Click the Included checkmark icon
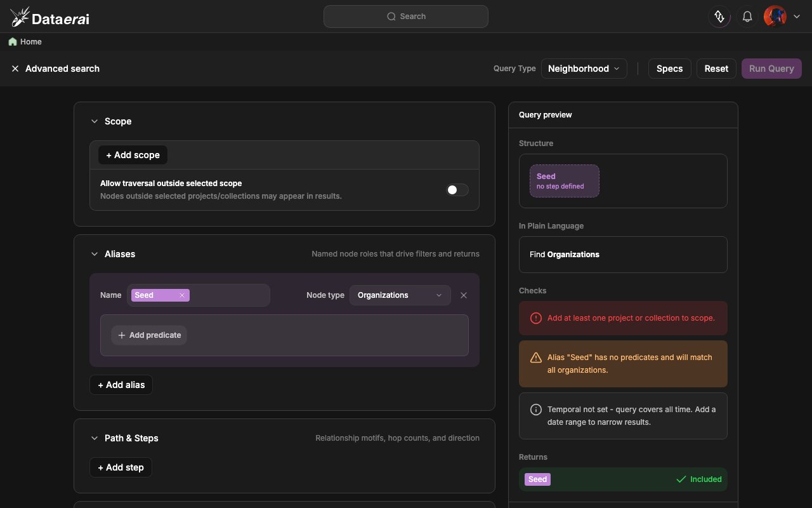The height and width of the screenshot is (508, 812). click(681, 479)
